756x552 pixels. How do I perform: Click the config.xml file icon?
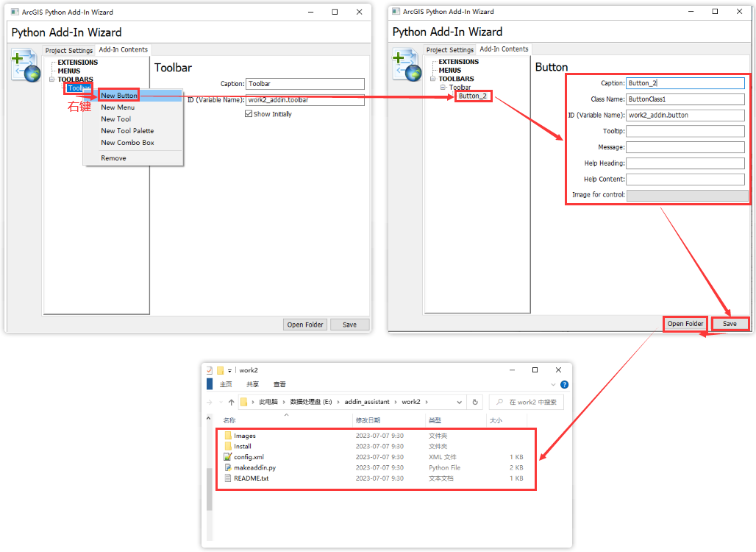[228, 457]
